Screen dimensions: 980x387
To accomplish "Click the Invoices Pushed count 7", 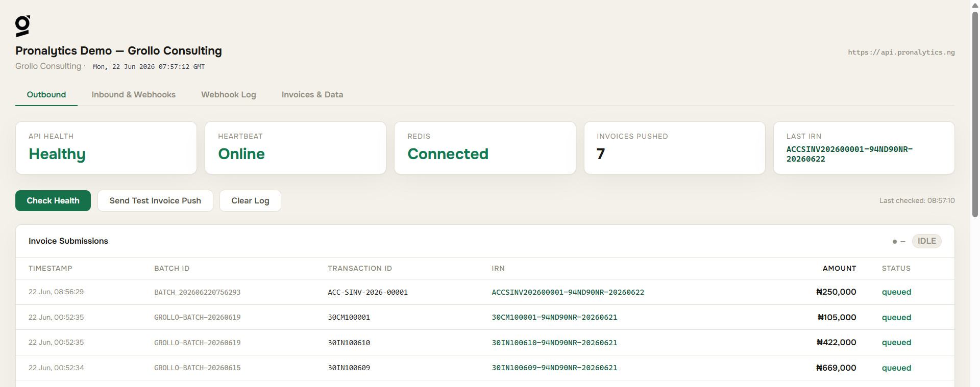I will (x=601, y=154).
